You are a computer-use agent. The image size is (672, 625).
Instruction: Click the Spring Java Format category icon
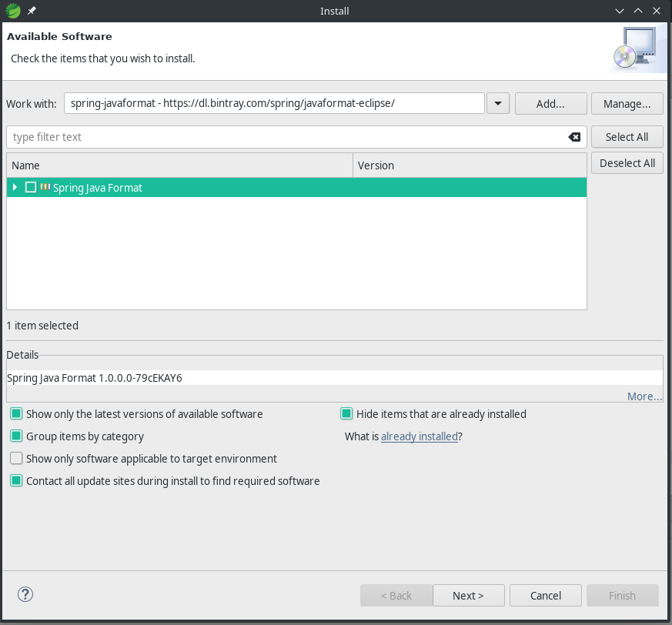coord(45,187)
